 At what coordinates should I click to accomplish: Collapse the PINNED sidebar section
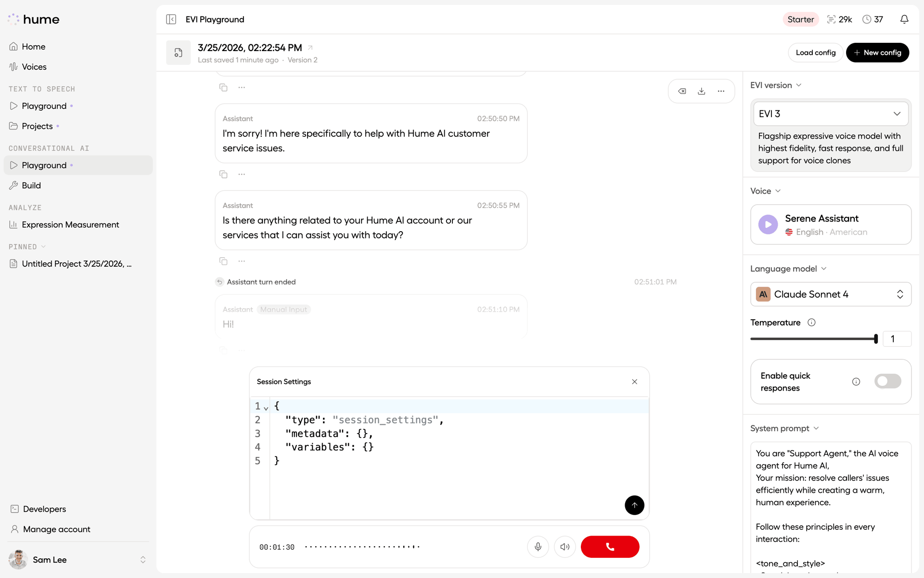[27, 247]
